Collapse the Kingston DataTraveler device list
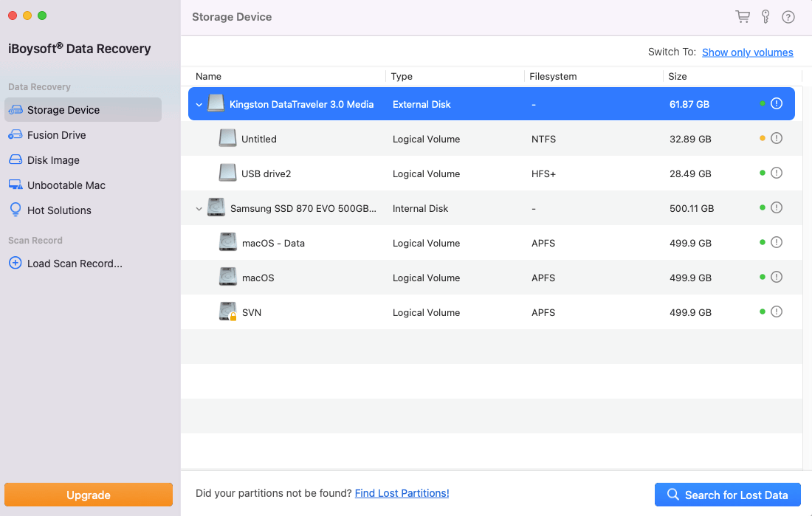The image size is (812, 516). coord(199,104)
